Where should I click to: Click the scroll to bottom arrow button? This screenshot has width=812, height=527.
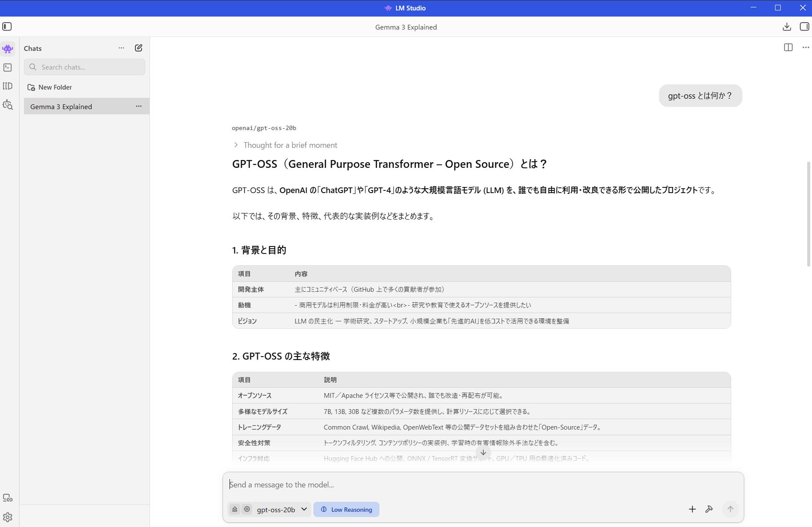483,452
